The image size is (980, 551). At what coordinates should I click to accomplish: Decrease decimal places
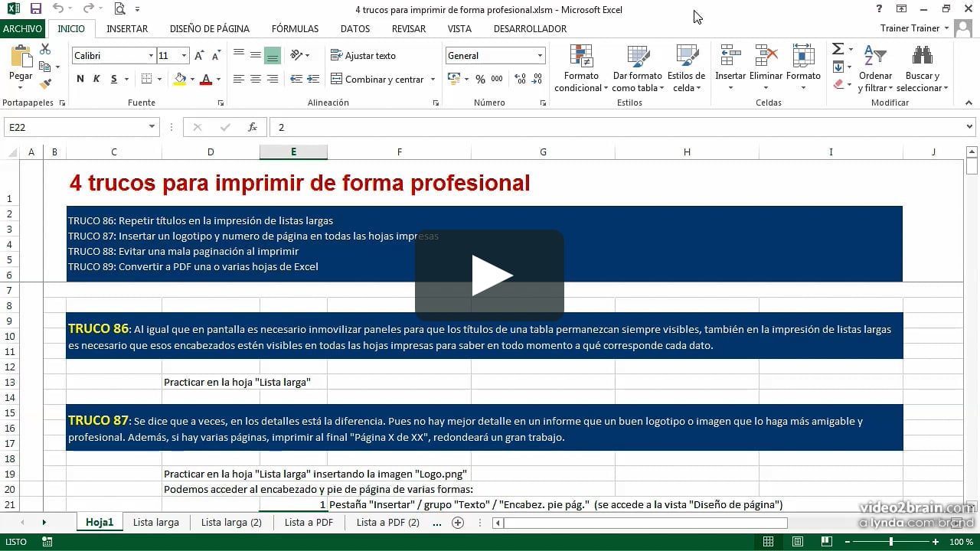[x=537, y=79]
